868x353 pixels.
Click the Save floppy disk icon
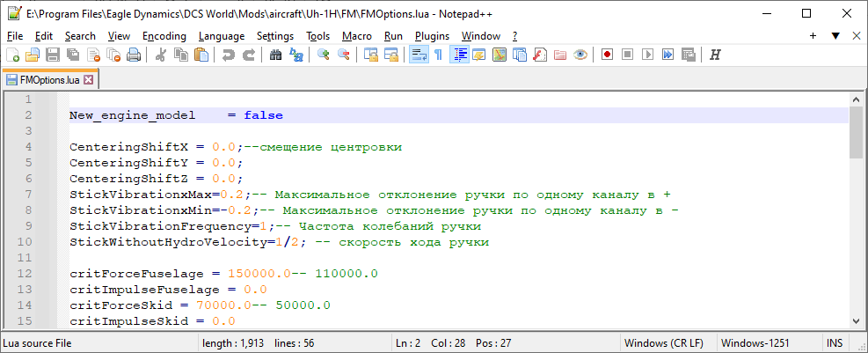pyautogui.click(x=53, y=55)
